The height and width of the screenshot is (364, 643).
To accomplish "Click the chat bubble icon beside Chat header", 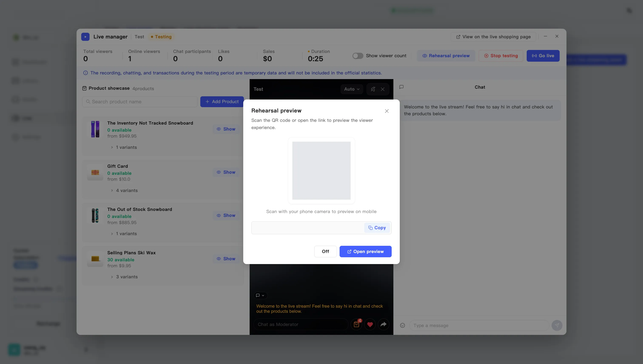I will point(401,87).
